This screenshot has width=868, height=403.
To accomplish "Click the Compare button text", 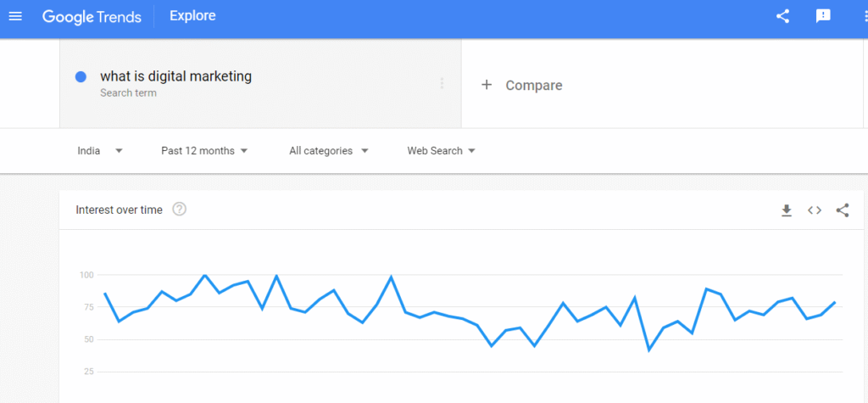I will coord(534,85).
